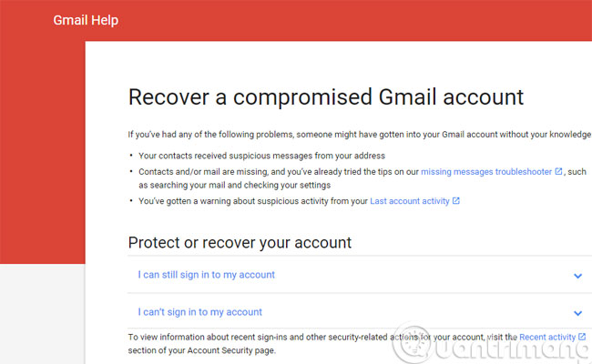Click the bullet about suspicious activity warning

253,201
